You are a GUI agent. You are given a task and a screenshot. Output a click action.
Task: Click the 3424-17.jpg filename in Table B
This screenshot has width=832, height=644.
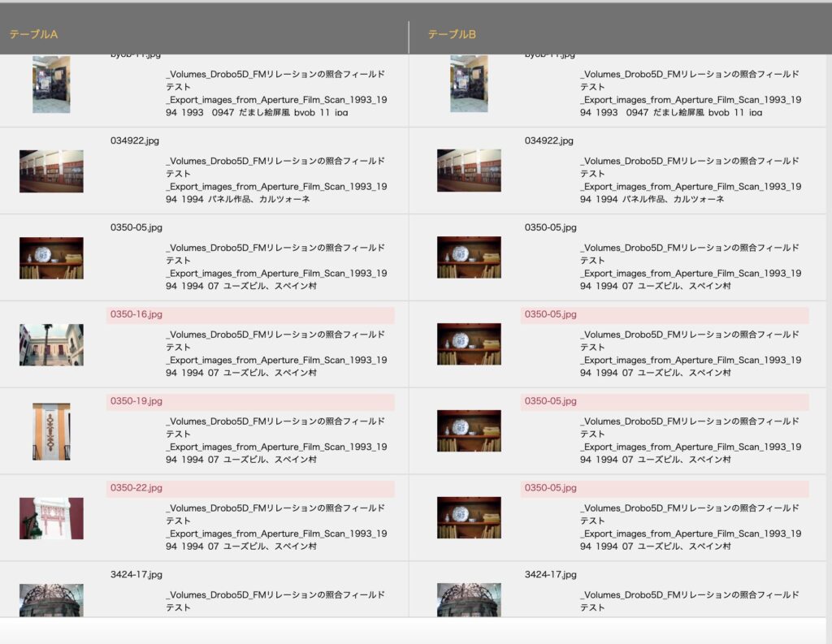550,574
